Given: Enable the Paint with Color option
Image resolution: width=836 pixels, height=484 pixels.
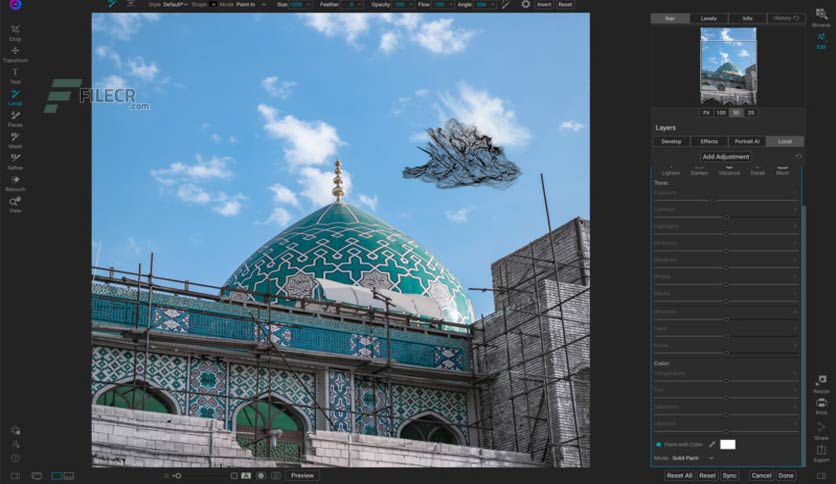Looking at the screenshot, I should (659, 444).
